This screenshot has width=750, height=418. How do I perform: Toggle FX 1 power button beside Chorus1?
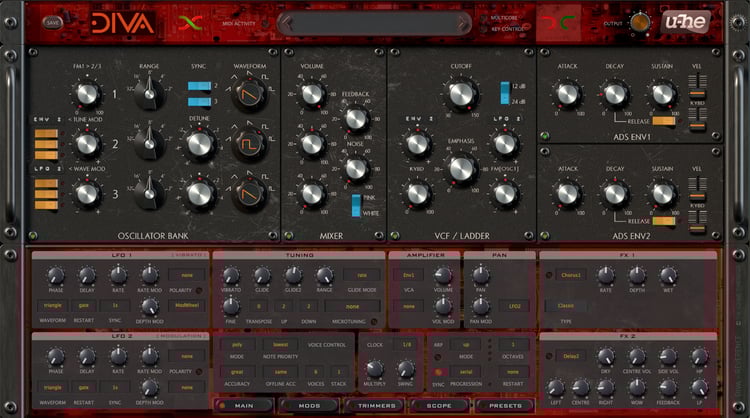[x=549, y=275]
